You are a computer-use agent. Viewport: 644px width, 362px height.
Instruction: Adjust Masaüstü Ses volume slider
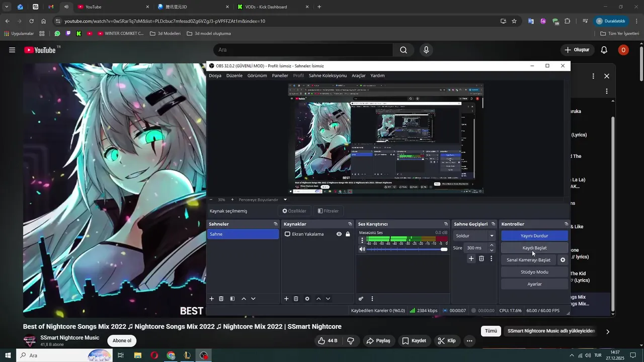(407, 249)
